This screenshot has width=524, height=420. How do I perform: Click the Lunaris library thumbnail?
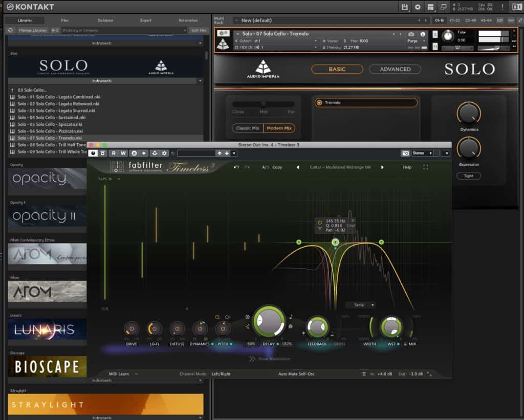tap(47, 329)
